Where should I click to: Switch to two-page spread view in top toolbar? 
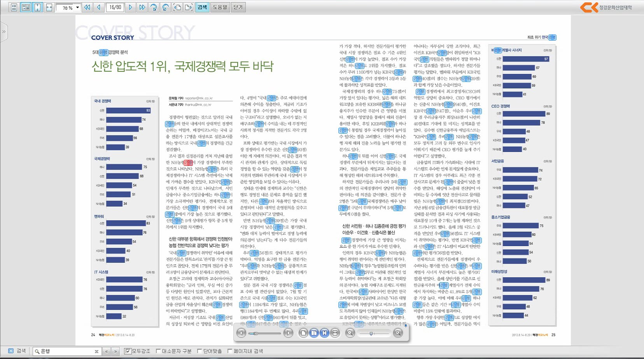coord(26,7)
